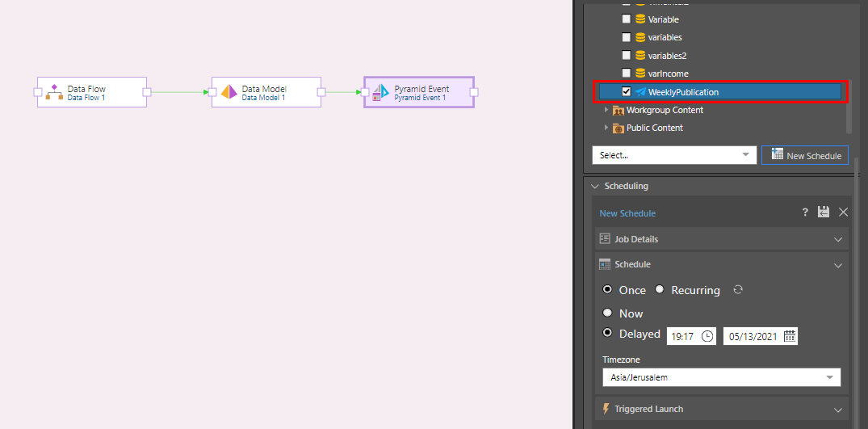Uncheck the WeeklyPublication checkbox
The height and width of the screenshot is (429, 868).
tap(627, 92)
